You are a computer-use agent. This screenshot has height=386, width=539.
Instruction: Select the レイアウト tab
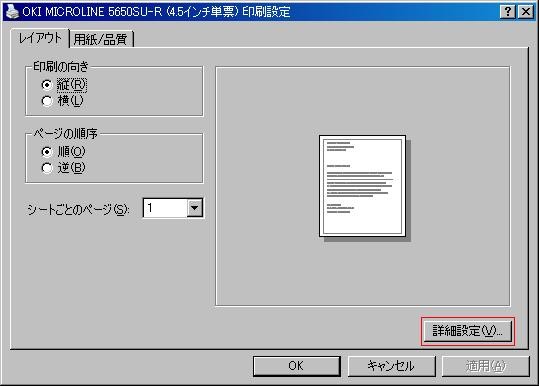click(x=40, y=38)
